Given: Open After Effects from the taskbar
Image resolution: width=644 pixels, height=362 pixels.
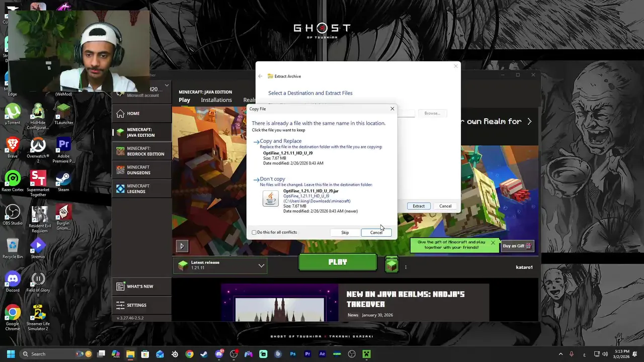Looking at the screenshot, I should pyautogui.click(x=322, y=354).
